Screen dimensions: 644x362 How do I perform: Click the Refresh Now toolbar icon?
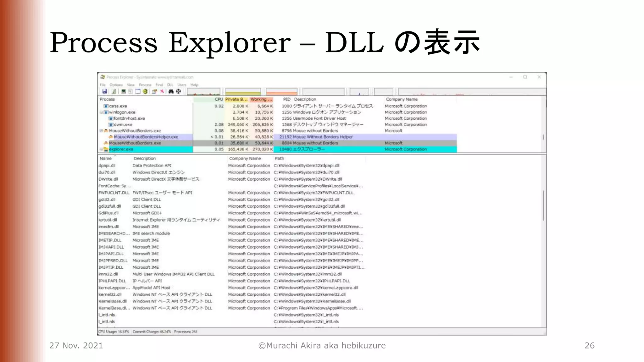pos(114,91)
